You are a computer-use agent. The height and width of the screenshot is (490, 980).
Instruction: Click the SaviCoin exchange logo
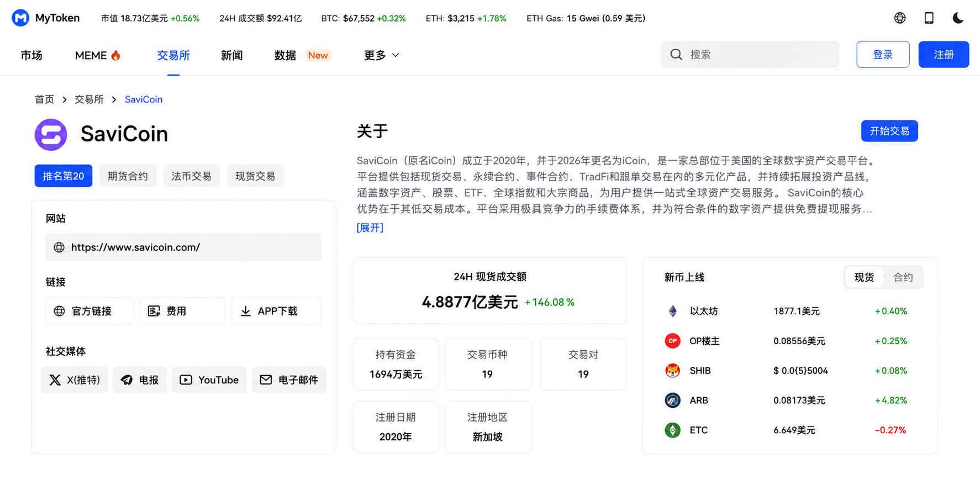pyautogui.click(x=51, y=134)
